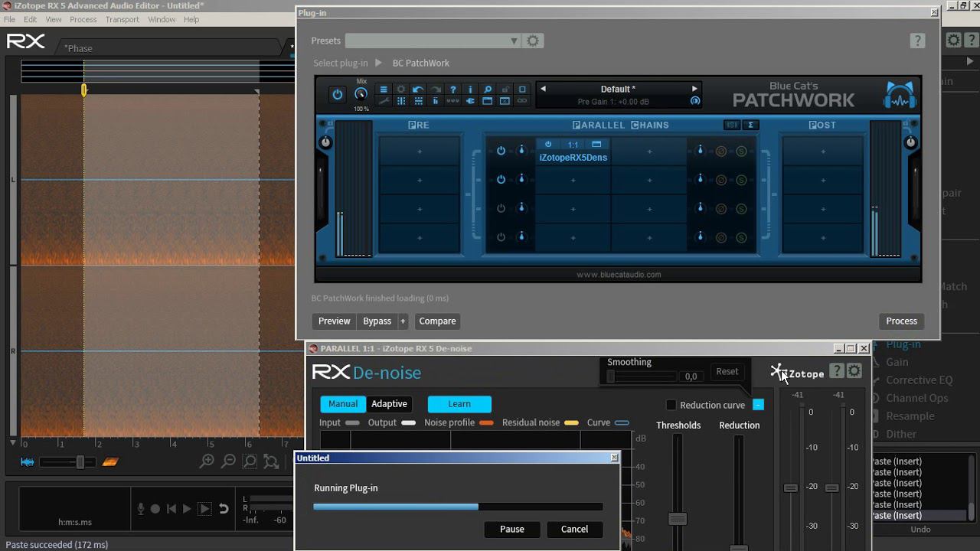Open PatchWork info icon

pyautogui.click(x=470, y=90)
